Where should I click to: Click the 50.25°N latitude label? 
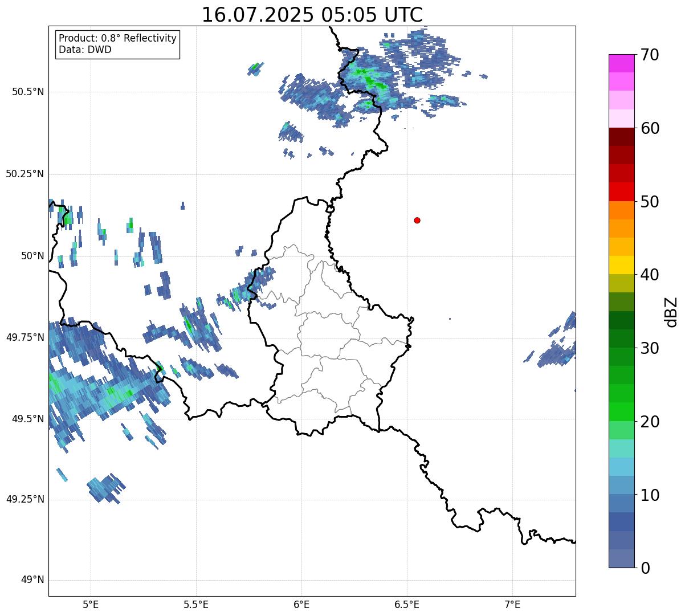tap(25, 174)
